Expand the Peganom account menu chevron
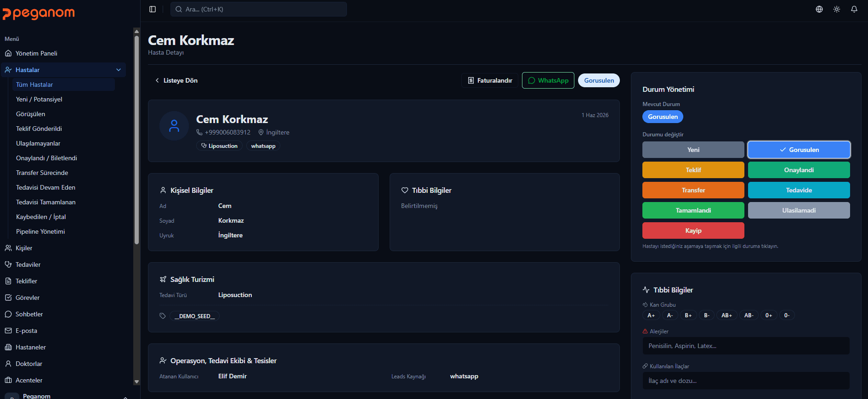 click(x=125, y=397)
